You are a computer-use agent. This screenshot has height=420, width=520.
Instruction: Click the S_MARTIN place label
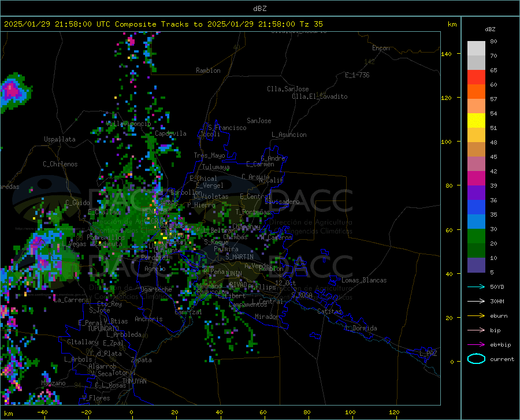point(239,257)
